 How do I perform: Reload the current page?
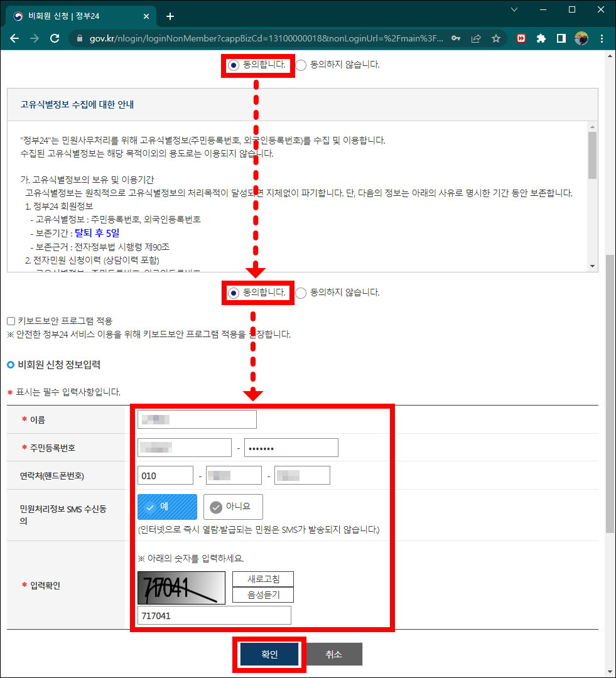(x=55, y=38)
